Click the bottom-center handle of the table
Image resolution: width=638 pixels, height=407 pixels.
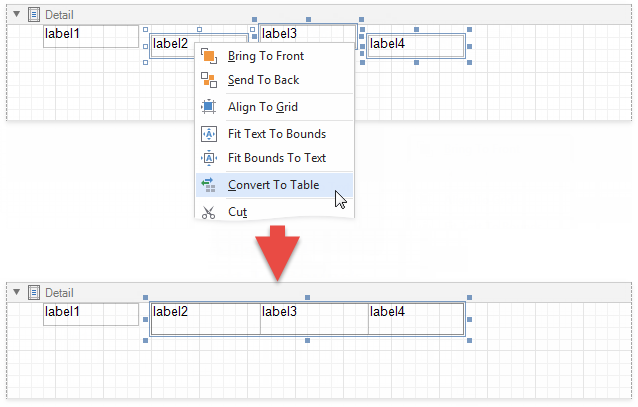click(x=307, y=342)
